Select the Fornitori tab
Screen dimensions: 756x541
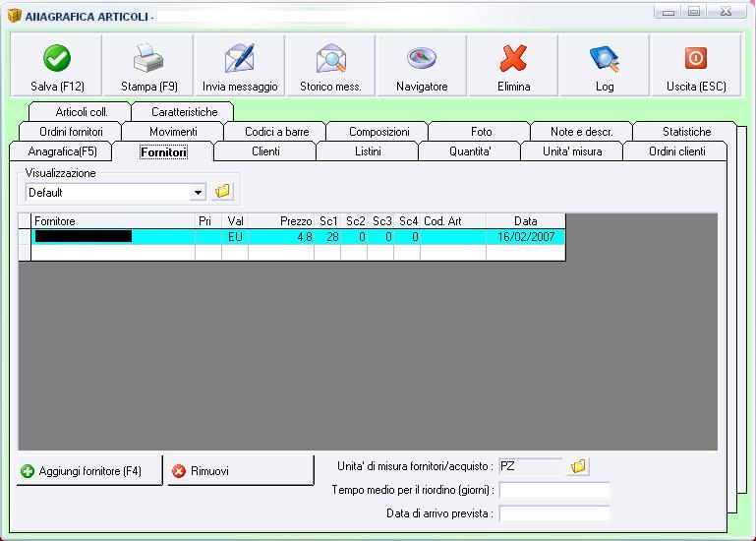point(163,152)
